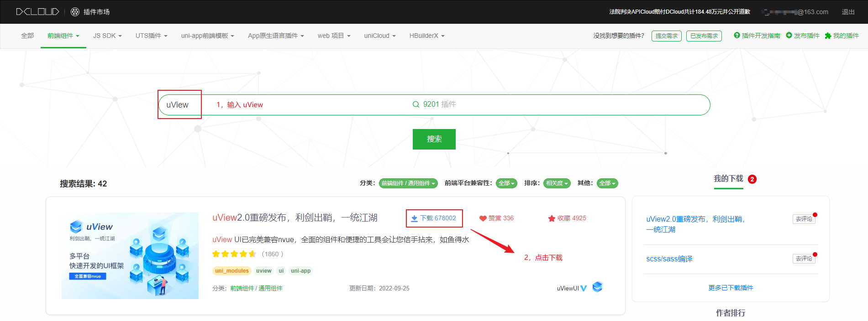The image size is (868, 321).
Task: Open the 163.com account link
Action: pos(795,12)
